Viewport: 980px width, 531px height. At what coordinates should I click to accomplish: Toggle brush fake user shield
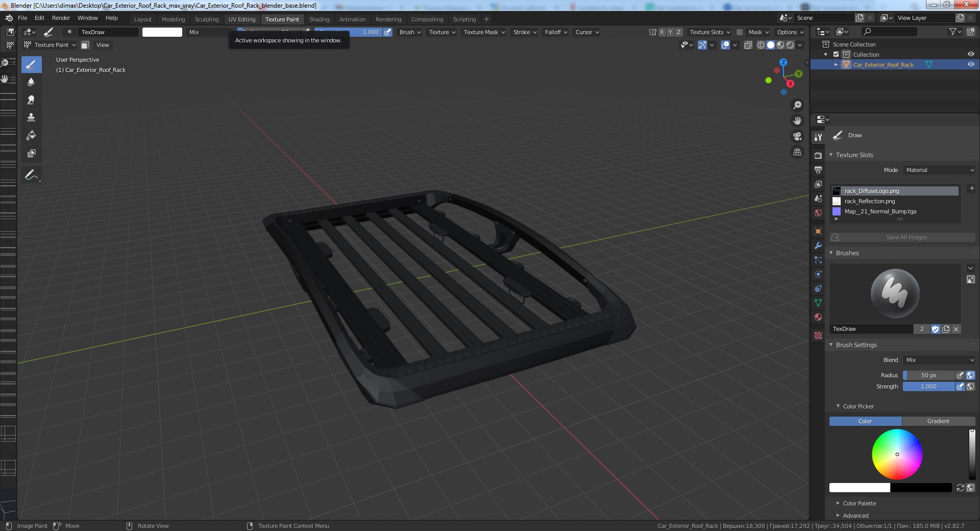point(936,329)
